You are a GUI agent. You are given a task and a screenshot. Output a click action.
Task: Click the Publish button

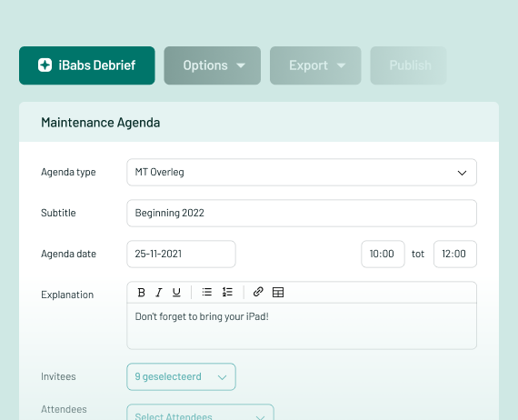[x=409, y=65]
